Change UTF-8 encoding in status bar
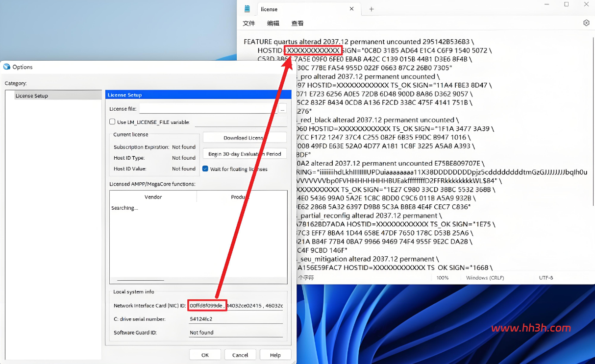This screenshot has width=595, height=364. click(546, 278)
